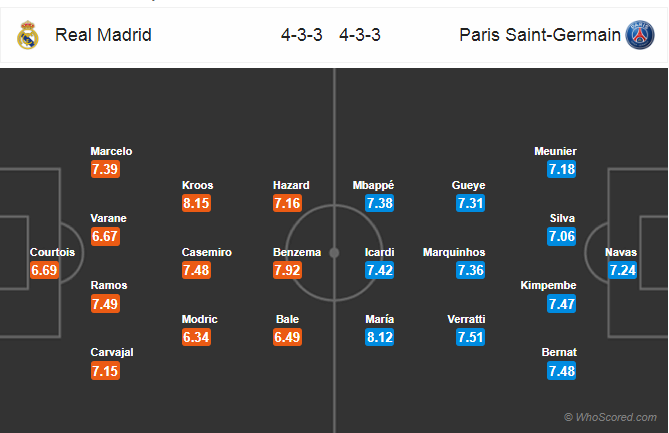Click Carvajal's 7.15 rating badge

click(x=105, y=371)
